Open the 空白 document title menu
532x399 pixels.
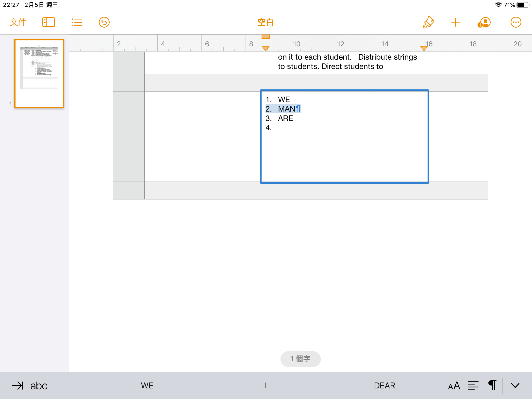tap(266, 22)
